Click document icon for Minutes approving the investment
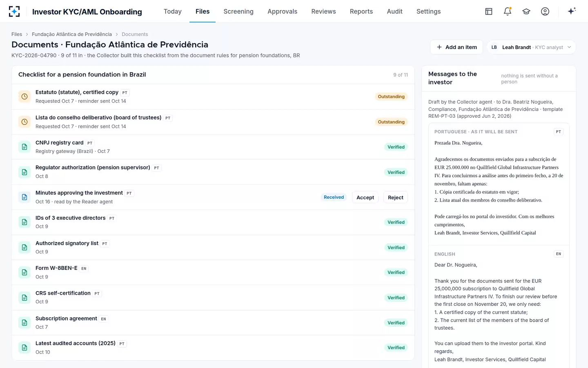The image size is (588, 368). pos(24,197)
